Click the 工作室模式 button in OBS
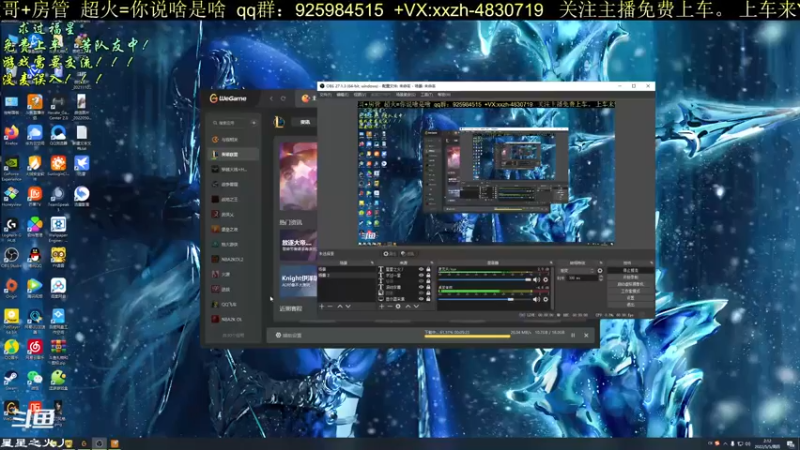The image size is (800, 450). (x=631, y=291)
